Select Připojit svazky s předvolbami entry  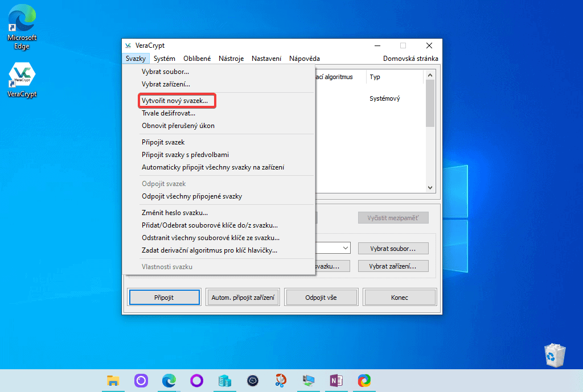[x=219, y=155]
